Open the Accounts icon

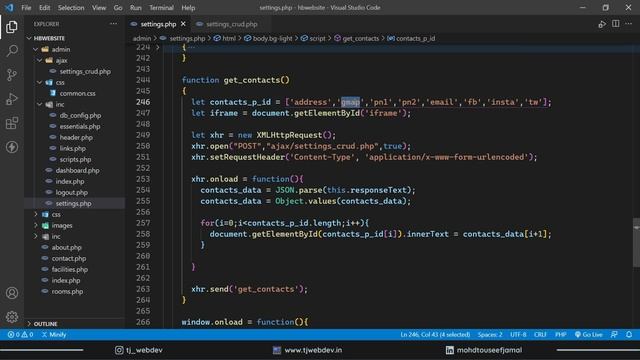(x=12, y=293)
